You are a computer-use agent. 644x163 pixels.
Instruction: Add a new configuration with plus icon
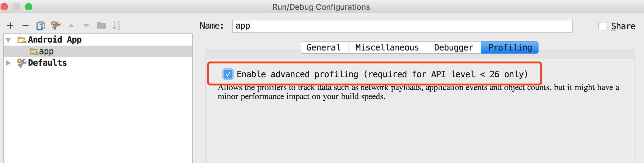coord(10,26)
